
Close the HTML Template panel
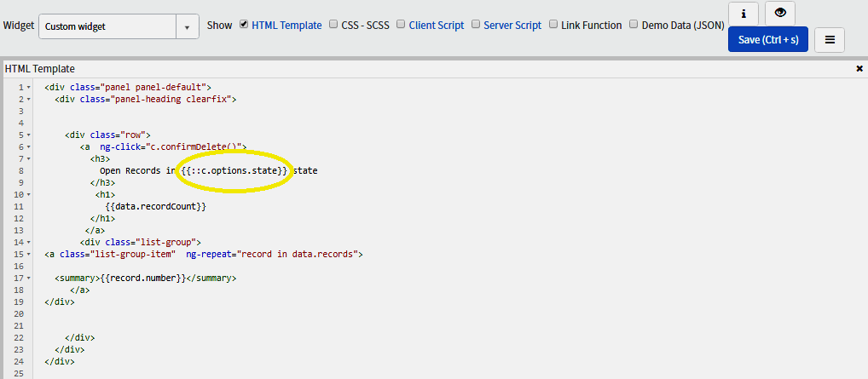tap(859, 68)
